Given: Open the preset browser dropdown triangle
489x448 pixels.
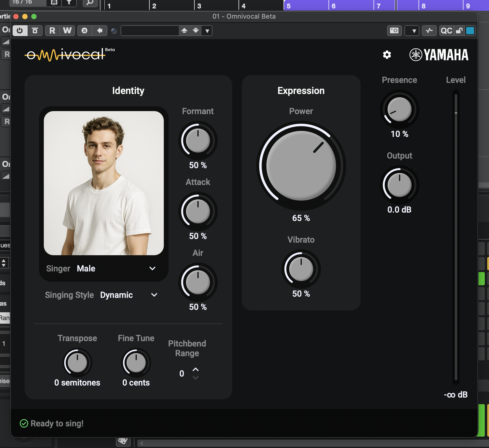Looking at the screenshot, I should (x=207, y=31).
